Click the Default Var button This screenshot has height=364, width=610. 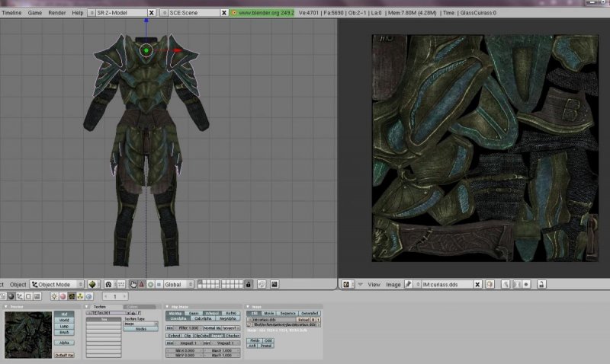(64, 355)
